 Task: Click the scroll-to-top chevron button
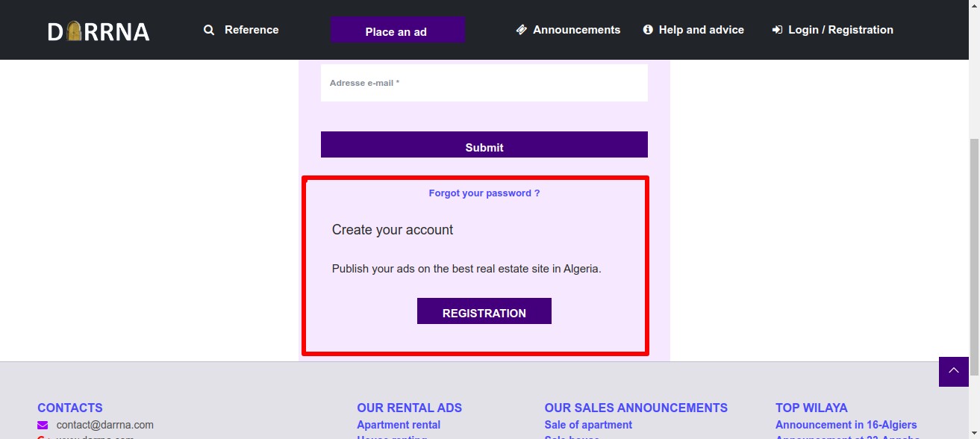[954, 372]
